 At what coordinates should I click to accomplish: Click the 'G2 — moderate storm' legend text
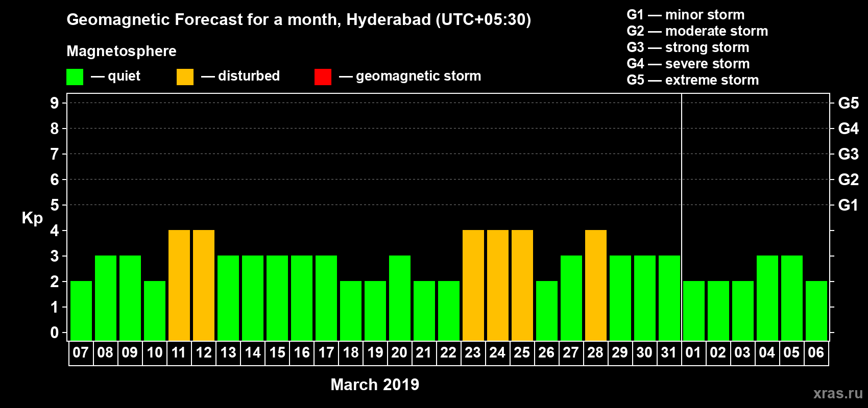[x=697, y=31]
